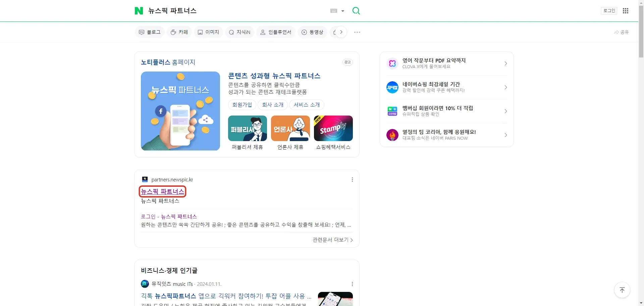Screen dimensions: 644x306
Task: Click the CLOVA X icon
Action: pyautogui.click(x=392, y=63)
